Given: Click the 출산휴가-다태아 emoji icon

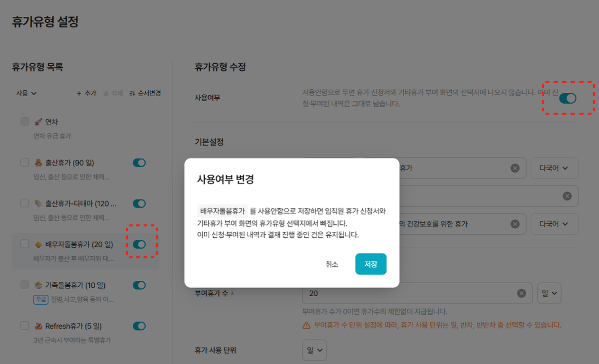Looking at the screenshot, I should (x=38, y=203).
